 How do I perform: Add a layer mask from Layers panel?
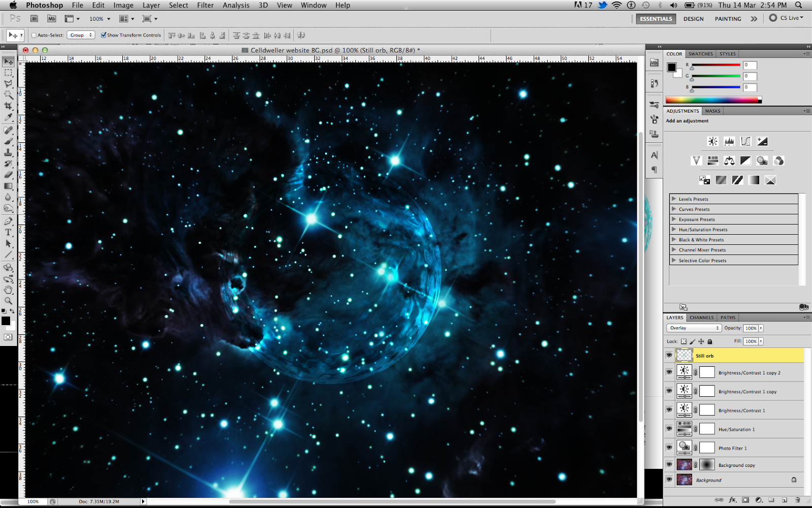click(x=746, y=500)
